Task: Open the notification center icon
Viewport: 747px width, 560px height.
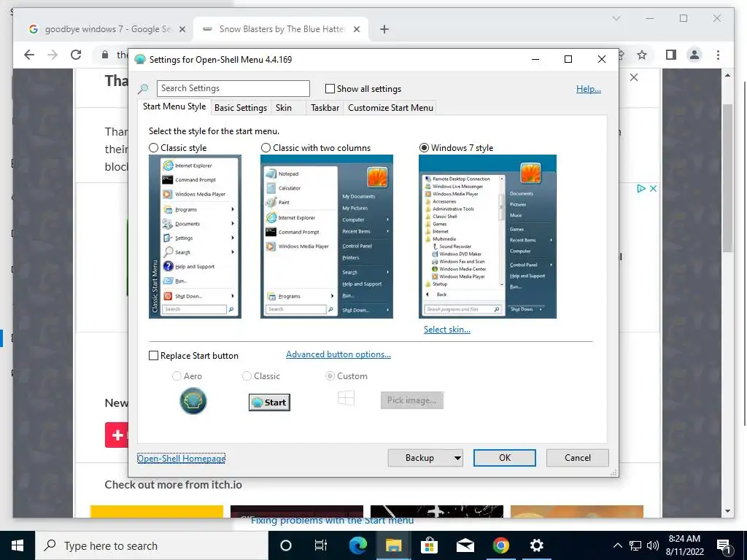Action: click(724, 546)
